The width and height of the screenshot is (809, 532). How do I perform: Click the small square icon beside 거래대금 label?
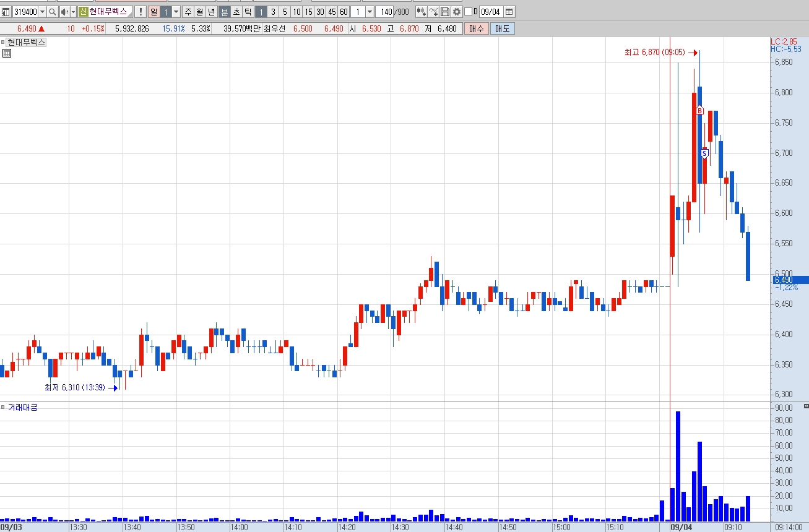point(4,406)
